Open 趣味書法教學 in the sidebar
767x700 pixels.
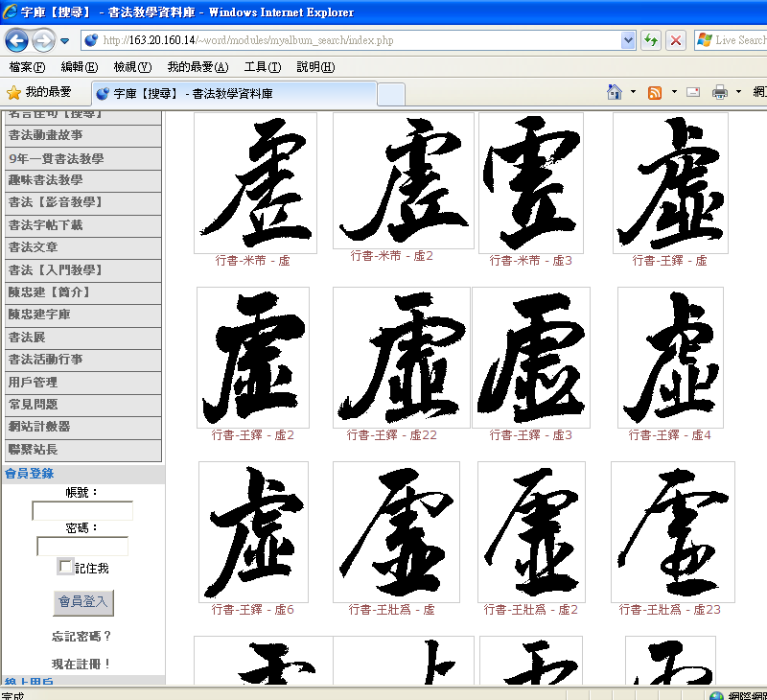83,180
